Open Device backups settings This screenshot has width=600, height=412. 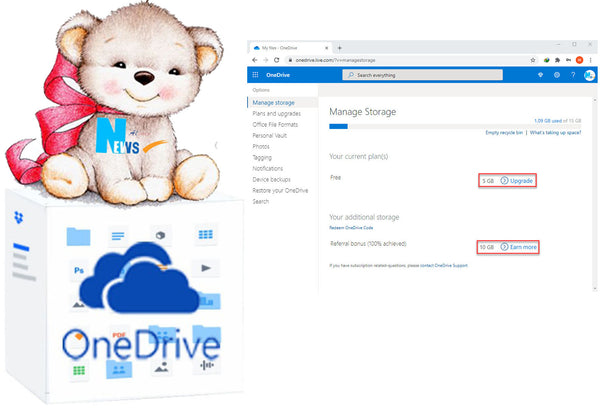click(270, 180)
